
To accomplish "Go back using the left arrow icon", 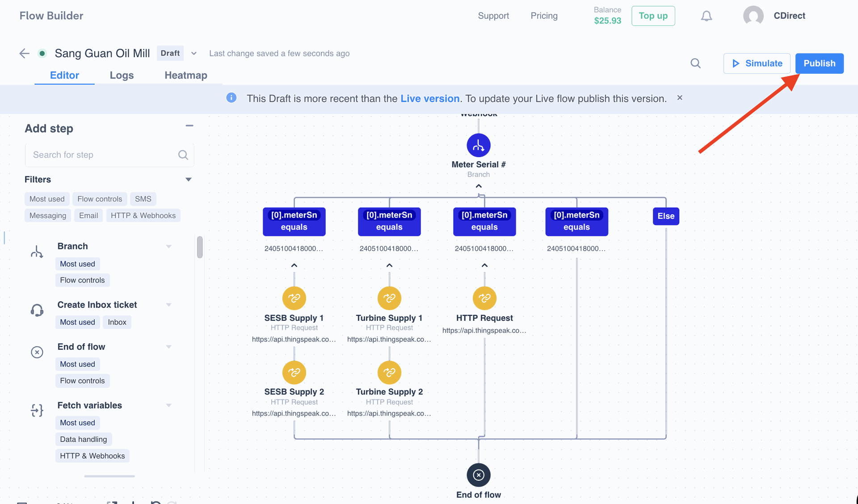I will point(24,54).
